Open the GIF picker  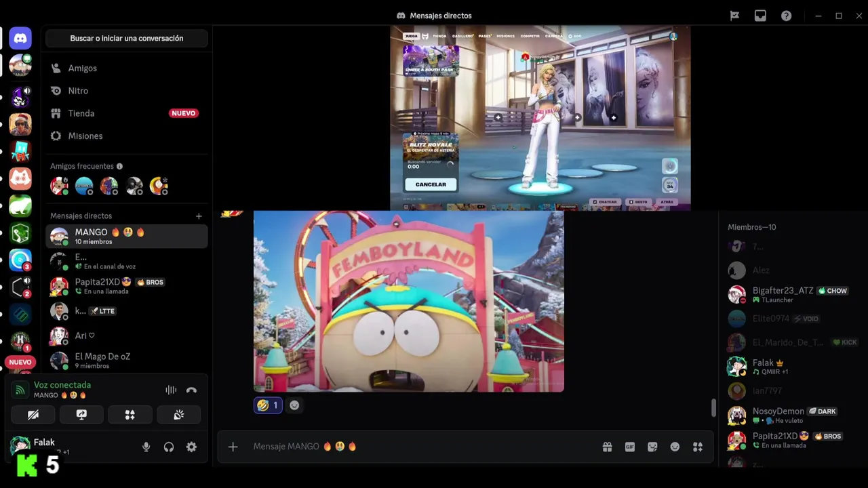click(630, 447)
